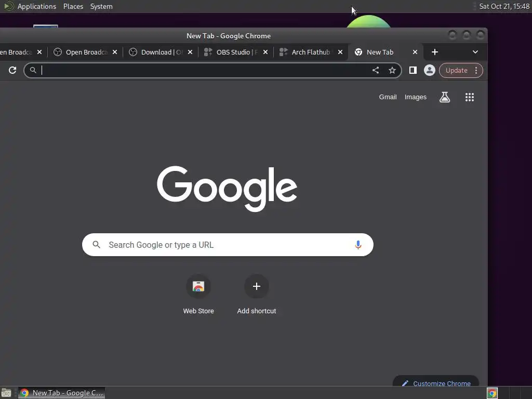Click the share icon in the address bar
Image resolution: width=532 pixels, height=399 pixels.
pos(376,70)
